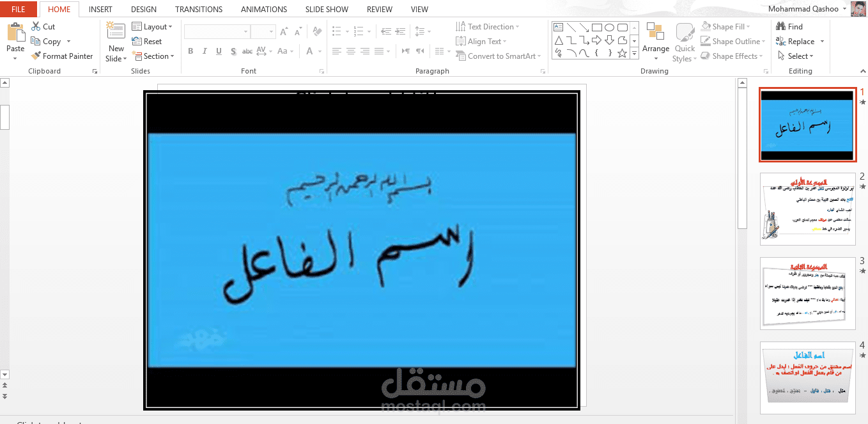Select slide 4 thumbnail
Screen dimensions: 868x424
[807, 377]
